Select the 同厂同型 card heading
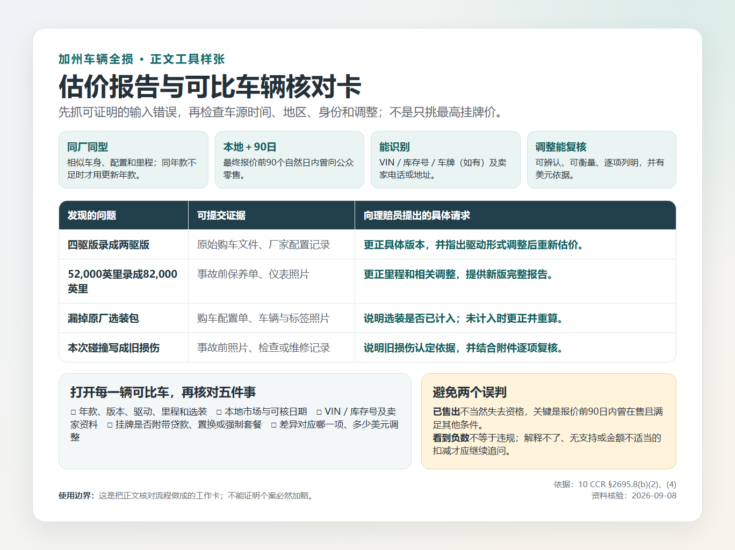 coord(88,147)
